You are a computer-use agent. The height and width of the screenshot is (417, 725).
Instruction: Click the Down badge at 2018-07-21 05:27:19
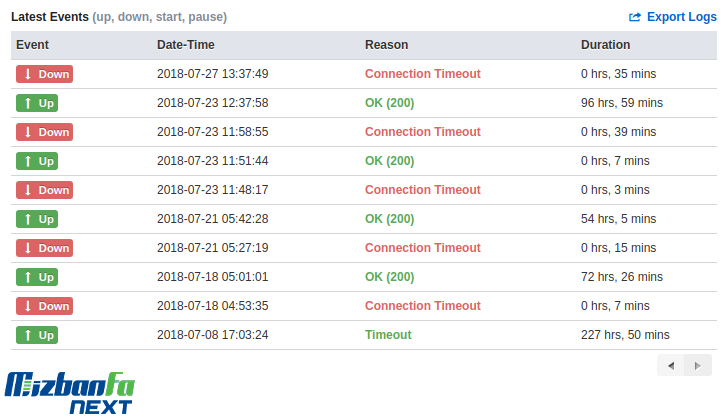pyautogui.click(x=44, y=248)
